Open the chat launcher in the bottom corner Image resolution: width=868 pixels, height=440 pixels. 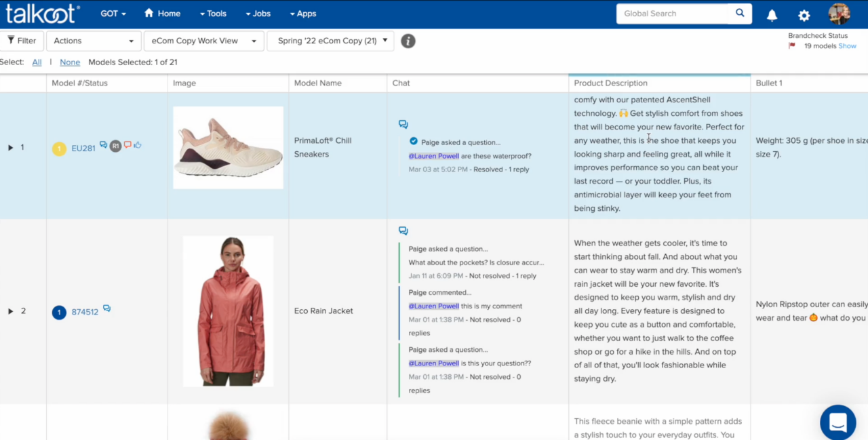point(837,422)
